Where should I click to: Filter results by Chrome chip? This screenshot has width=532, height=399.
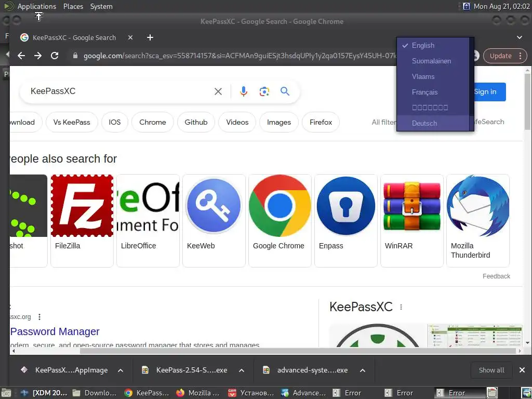click(x=153, y=122)
